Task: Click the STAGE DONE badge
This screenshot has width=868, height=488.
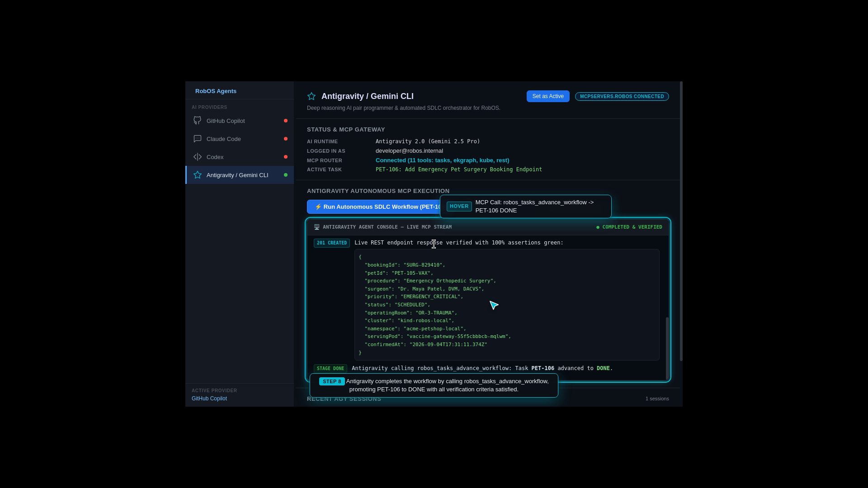Action: tap(330, 369)
